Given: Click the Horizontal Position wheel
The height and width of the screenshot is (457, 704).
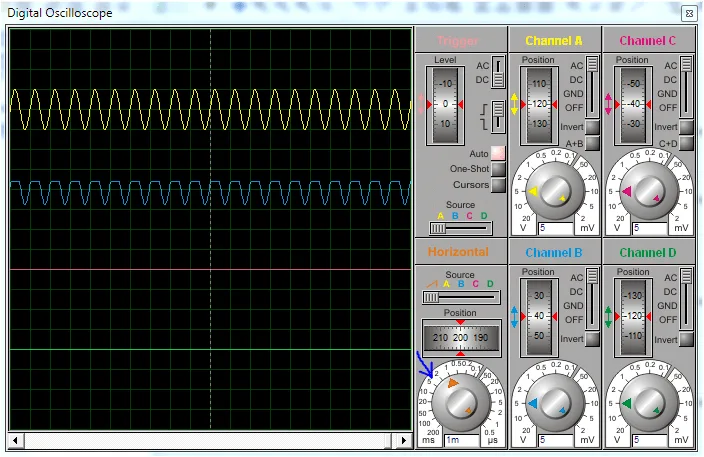Looking at the screenshot, I should point(461,338).
